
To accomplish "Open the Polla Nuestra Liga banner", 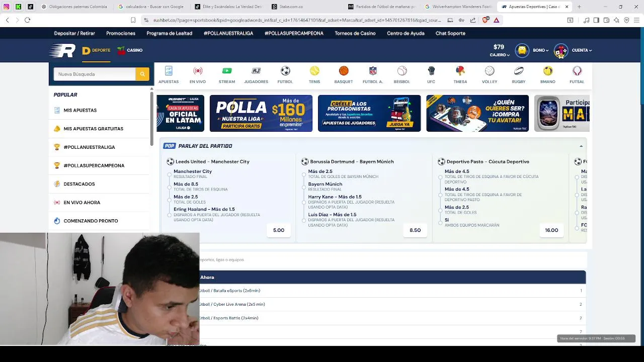I will tap(261, 113).
